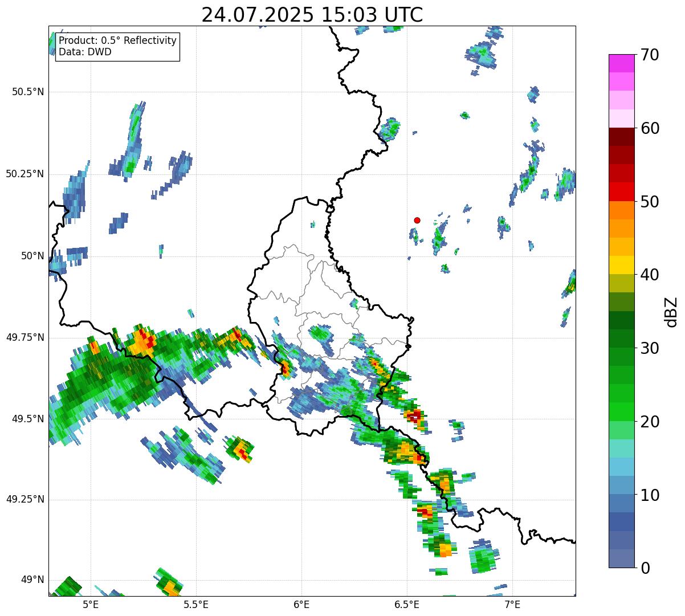
Task: Click the latitude label "50.25°N"
Action: coord(25,174)
